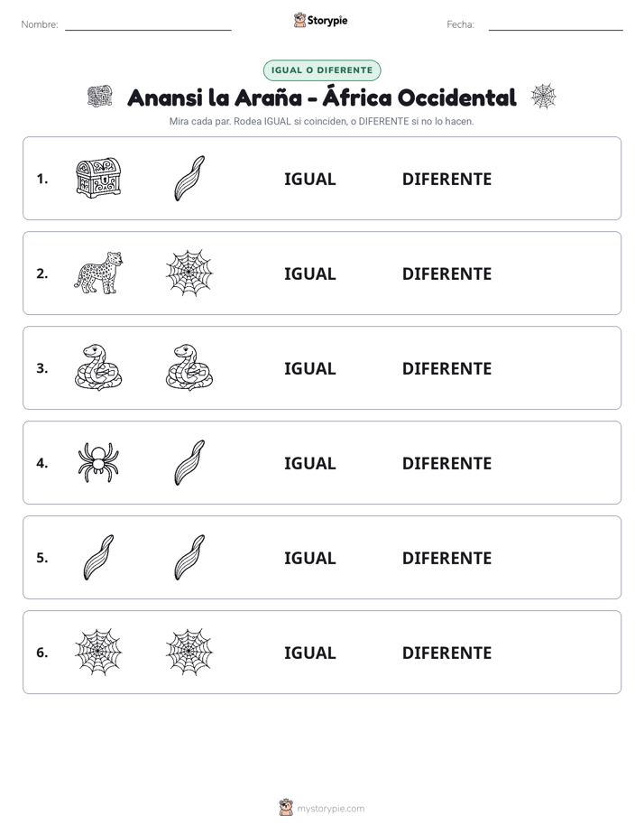Click the Storypie logo at the top
644x834 pixels.
click(x=321, y=20)
